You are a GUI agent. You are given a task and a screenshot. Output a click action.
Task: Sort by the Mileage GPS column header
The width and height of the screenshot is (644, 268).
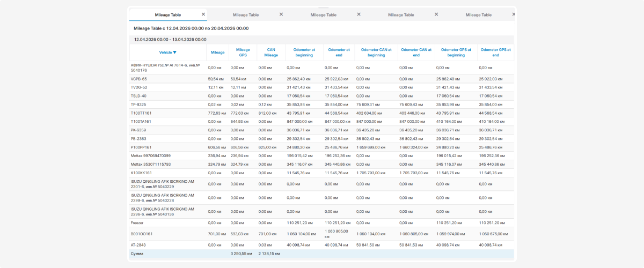point(243,53)
